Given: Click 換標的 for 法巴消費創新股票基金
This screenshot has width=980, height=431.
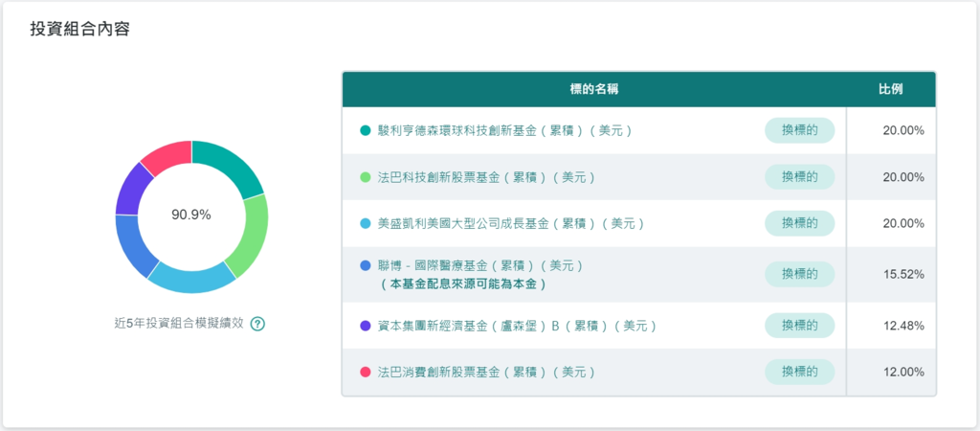Looking at the screenshot, I should point(800,372).
